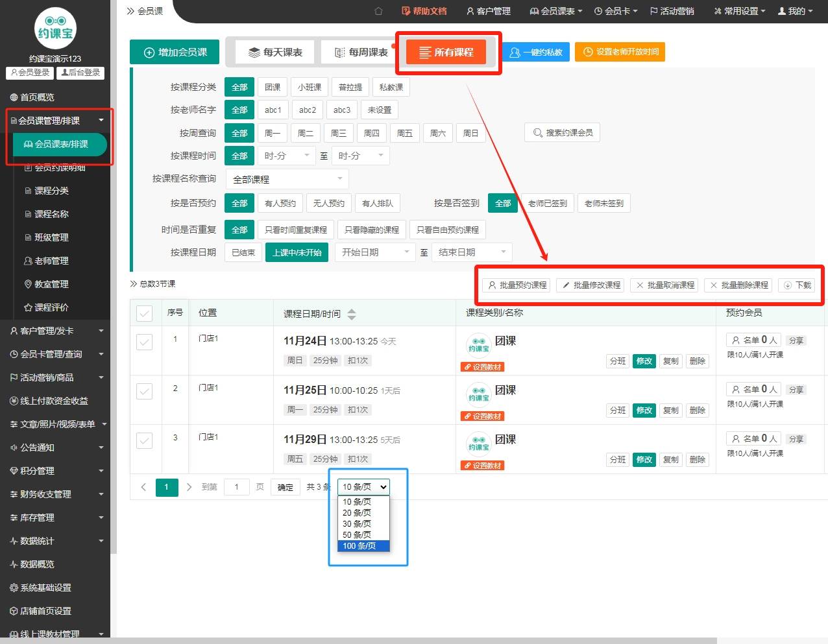Click 分班 for 11月25日 course
This screenshot has width=828, height=644.
pyautogui.click(x=618, y=411)
